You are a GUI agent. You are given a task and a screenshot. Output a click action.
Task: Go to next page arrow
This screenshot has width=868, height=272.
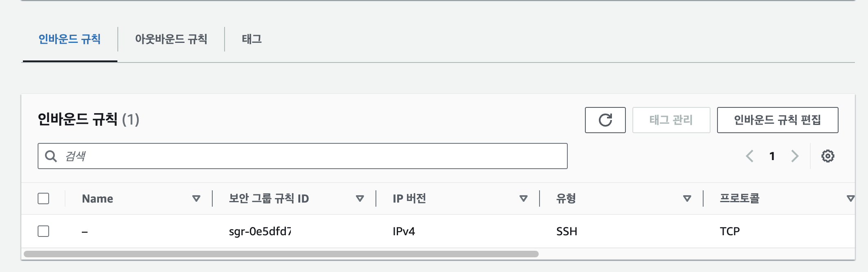(x=794, y=156)
